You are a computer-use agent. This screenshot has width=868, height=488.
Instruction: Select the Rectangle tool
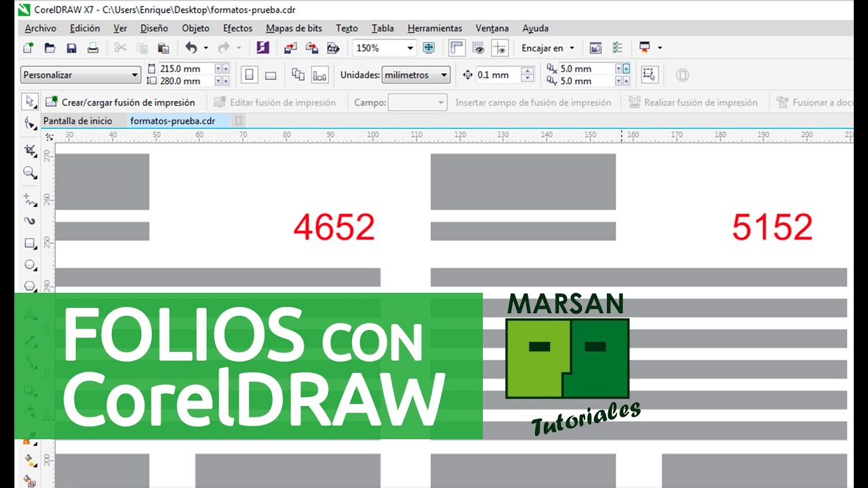(30, 243)
